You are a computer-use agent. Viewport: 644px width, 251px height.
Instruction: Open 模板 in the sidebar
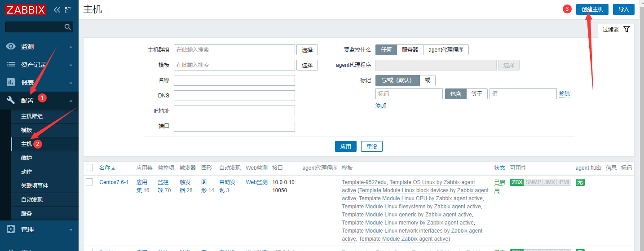click(x=26, y=130)
